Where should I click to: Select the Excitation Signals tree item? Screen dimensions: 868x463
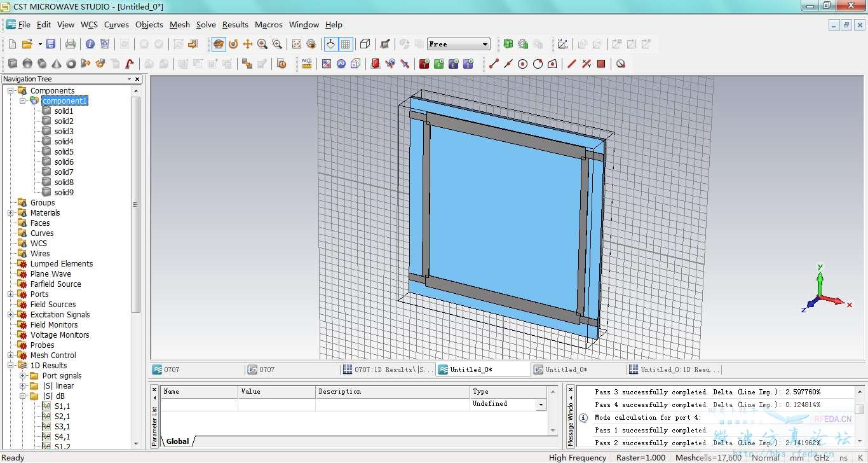pos(60,315)
